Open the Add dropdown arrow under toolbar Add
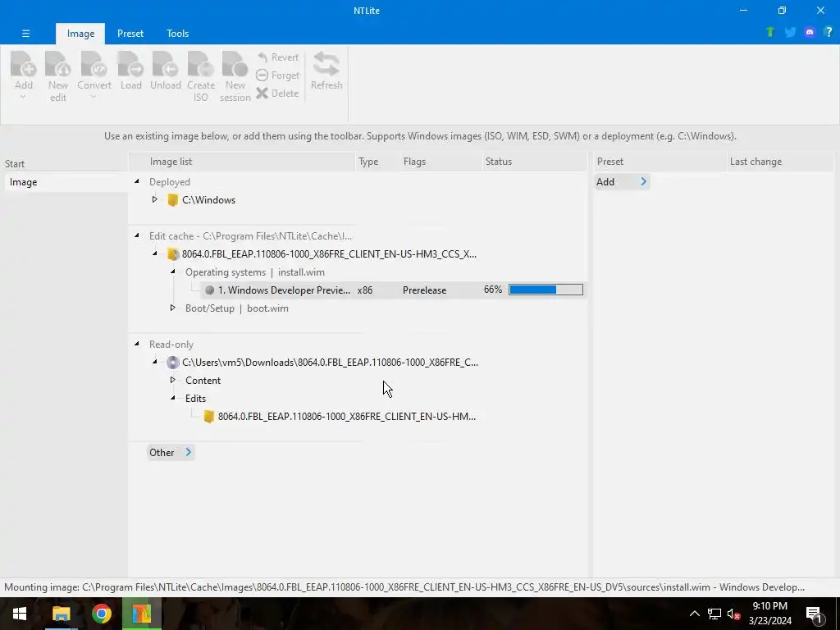 [x=23, y=97]
